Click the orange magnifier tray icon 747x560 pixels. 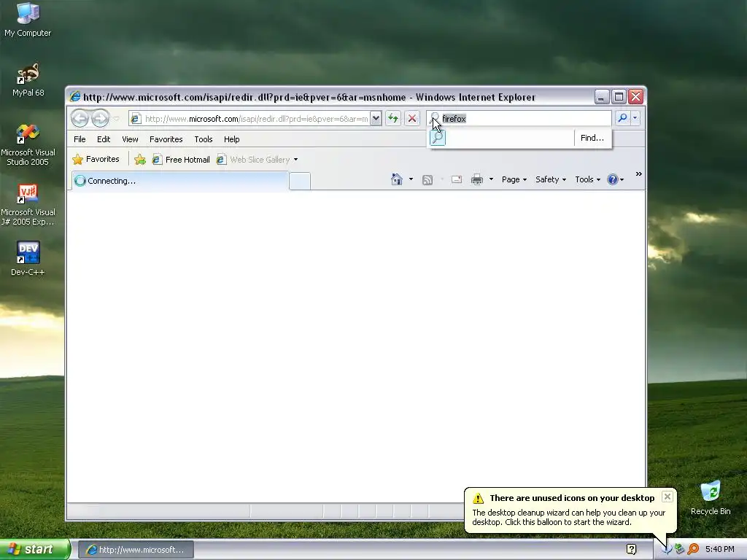point(693,549)
